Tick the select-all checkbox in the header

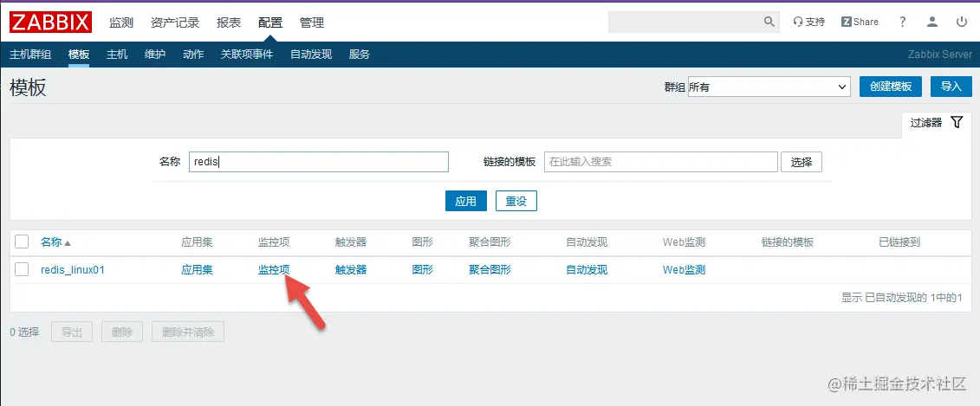pyautogui.click(x=22, y=242)
